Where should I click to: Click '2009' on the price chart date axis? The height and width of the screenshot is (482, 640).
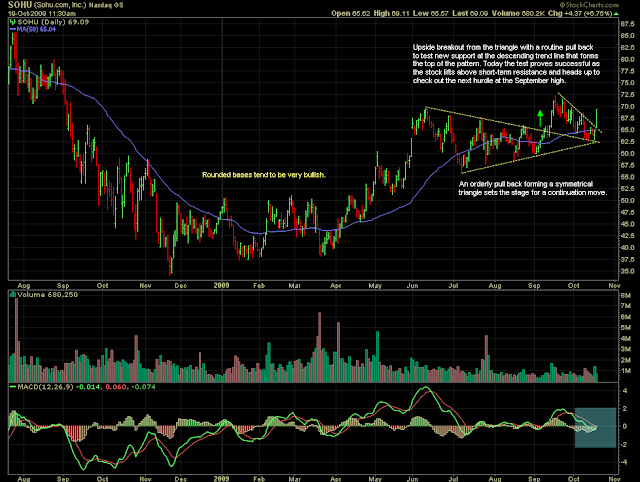221,285
